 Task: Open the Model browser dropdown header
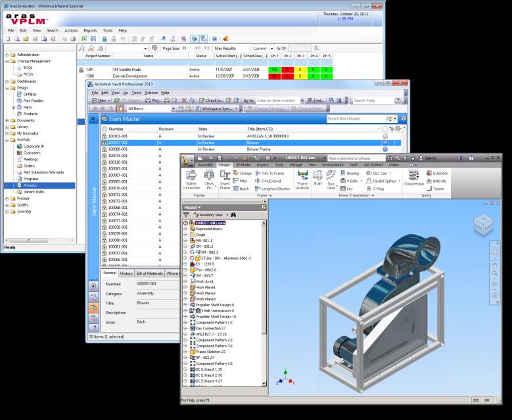pyautogui.click(x=193, y=208)
